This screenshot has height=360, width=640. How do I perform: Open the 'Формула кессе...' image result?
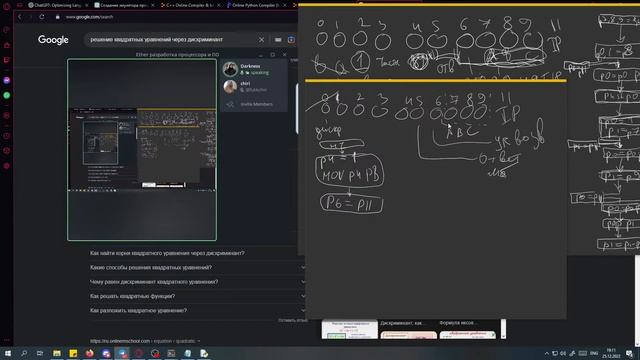(468, 329)
